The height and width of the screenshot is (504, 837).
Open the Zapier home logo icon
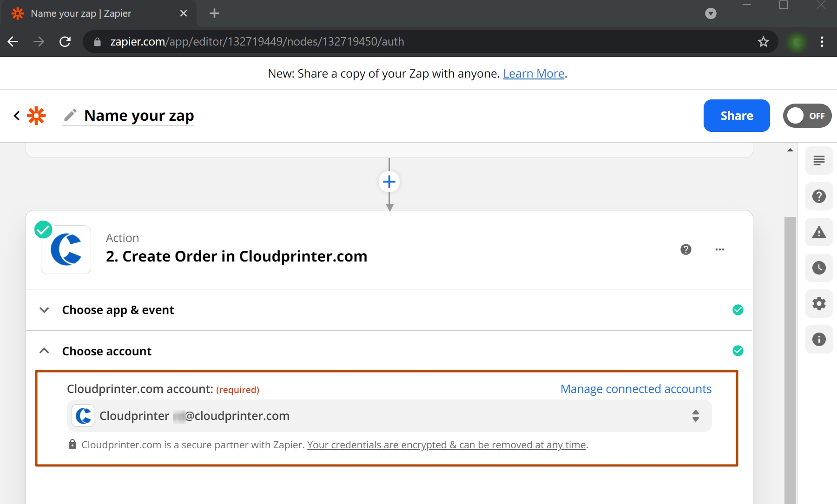pyautogui.click(x=36, y=116)
